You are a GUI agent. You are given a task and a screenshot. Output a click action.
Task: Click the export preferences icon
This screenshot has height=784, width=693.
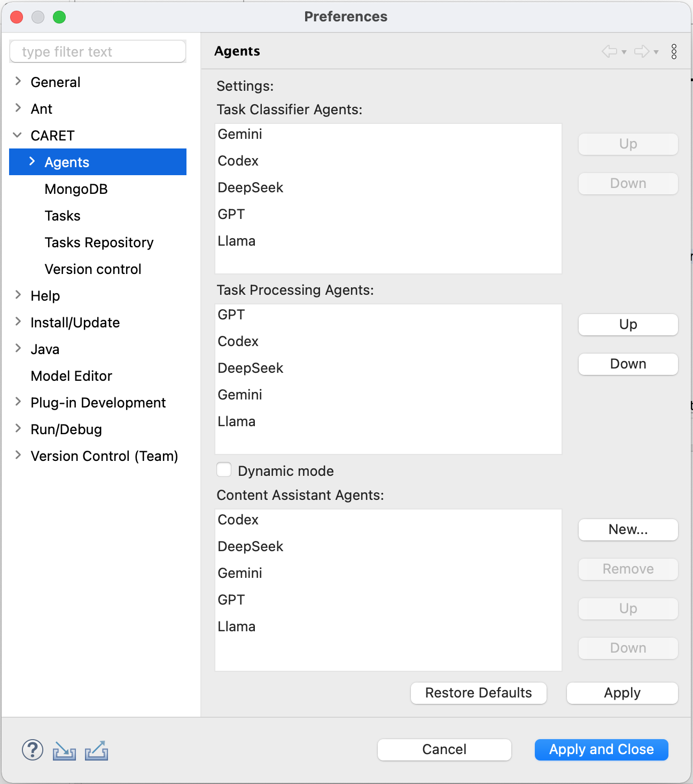pyautogui.click(x=96, y=750)
